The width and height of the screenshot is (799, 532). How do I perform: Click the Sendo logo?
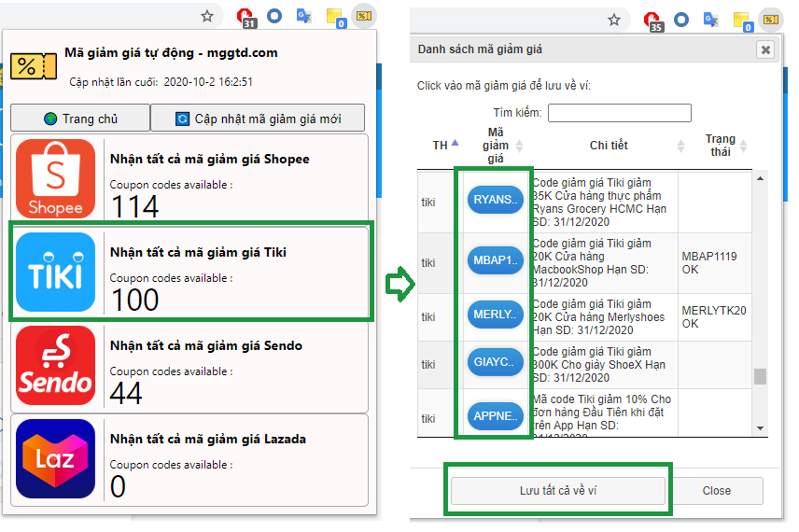pyautogui.click(x=56, y=365)
